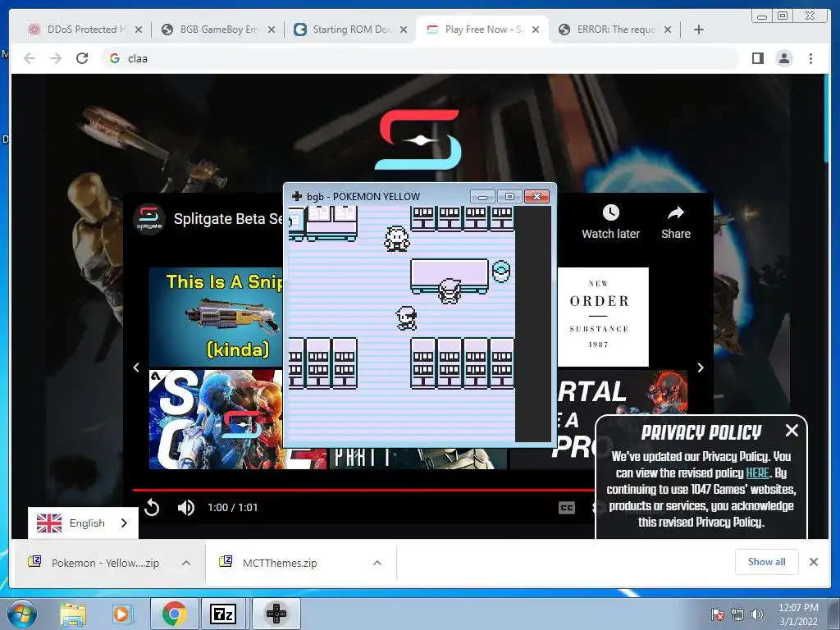
Task: Close the DDoS Protected tab
Action: (x=139, y=30)
